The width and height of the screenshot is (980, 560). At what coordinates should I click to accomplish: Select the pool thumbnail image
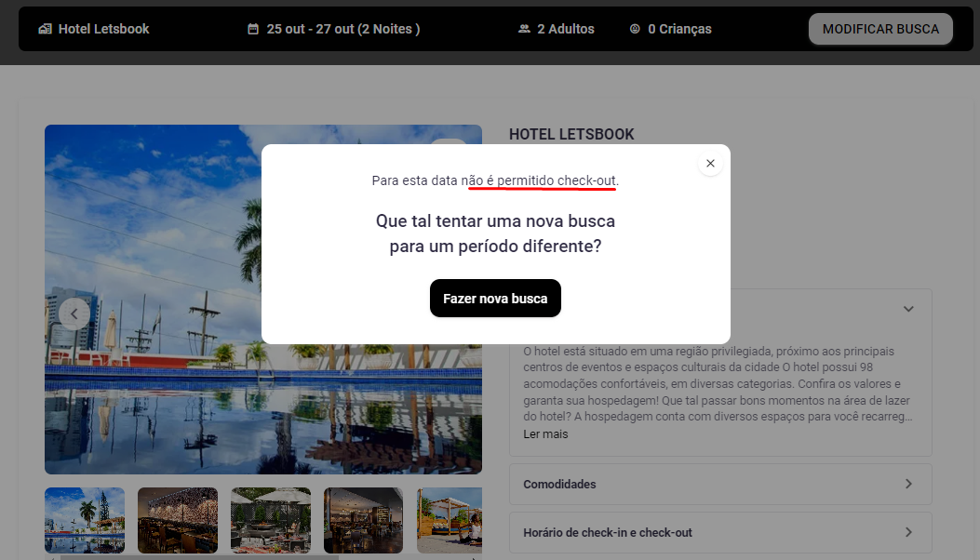point(85,520)
